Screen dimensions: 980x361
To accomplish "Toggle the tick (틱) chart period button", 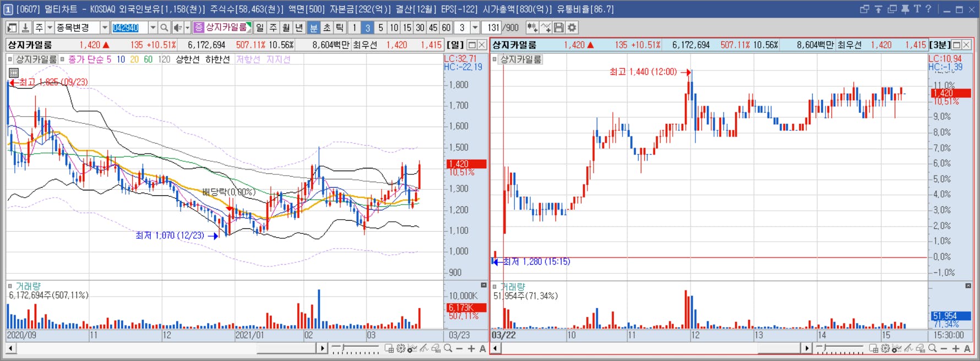I will click(340, 28).
